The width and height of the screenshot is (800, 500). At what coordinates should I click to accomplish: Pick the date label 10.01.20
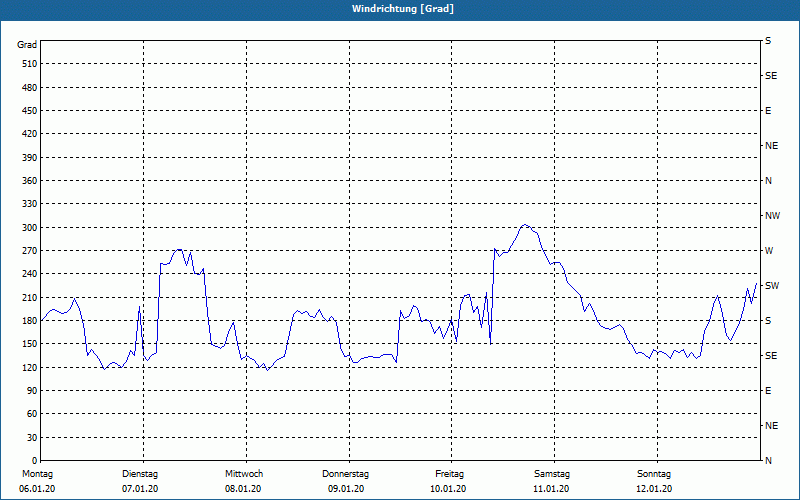coord(448,489)
